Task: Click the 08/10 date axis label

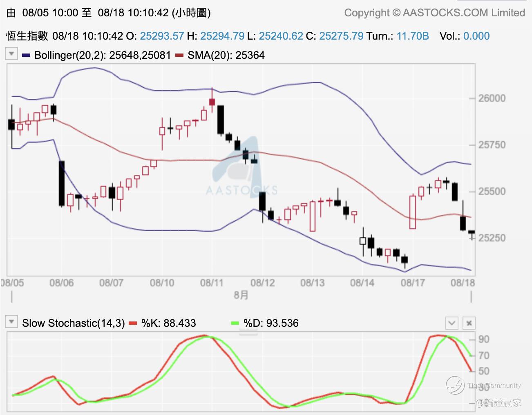Action: pos(162,283)
